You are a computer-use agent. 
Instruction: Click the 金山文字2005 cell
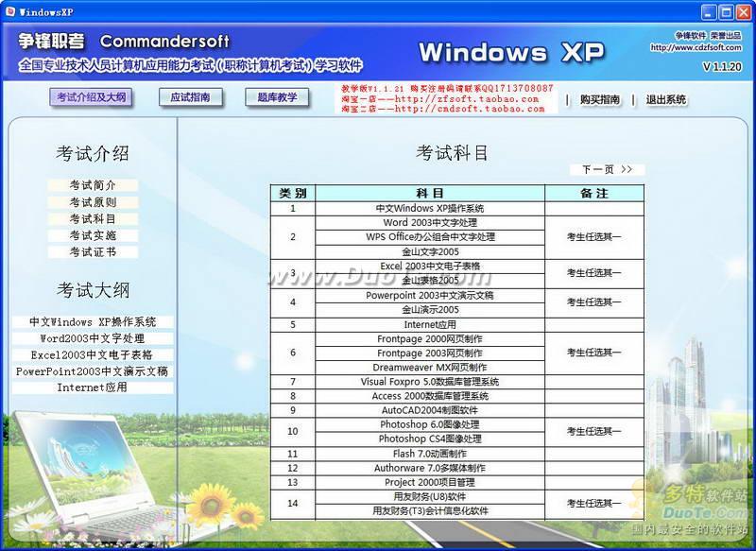click(x=430, y=251)
